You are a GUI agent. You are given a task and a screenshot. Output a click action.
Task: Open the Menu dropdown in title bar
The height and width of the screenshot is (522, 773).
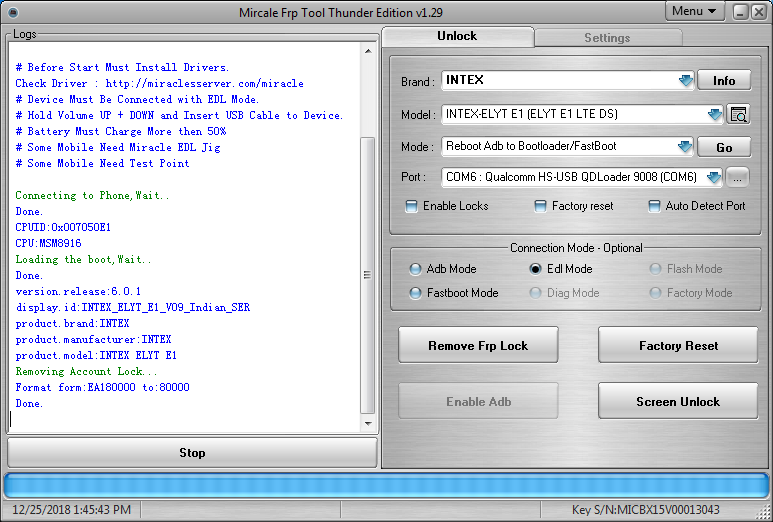click(x=694, y=11)
